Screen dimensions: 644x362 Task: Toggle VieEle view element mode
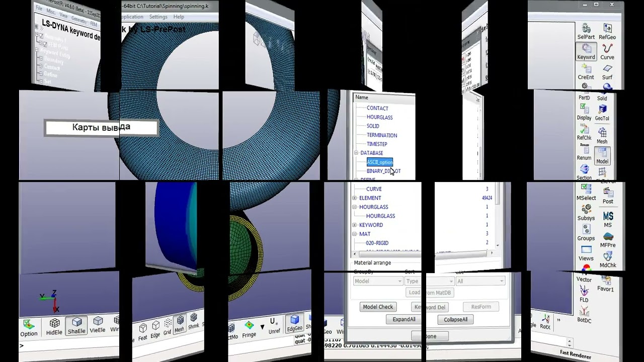coord(98,325)
